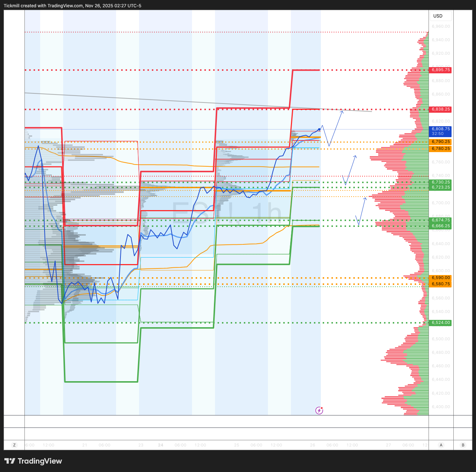Click the arrowhead of the highest projection arrow
The width and height of the screenshot is (476, 472).
[342, 111]
